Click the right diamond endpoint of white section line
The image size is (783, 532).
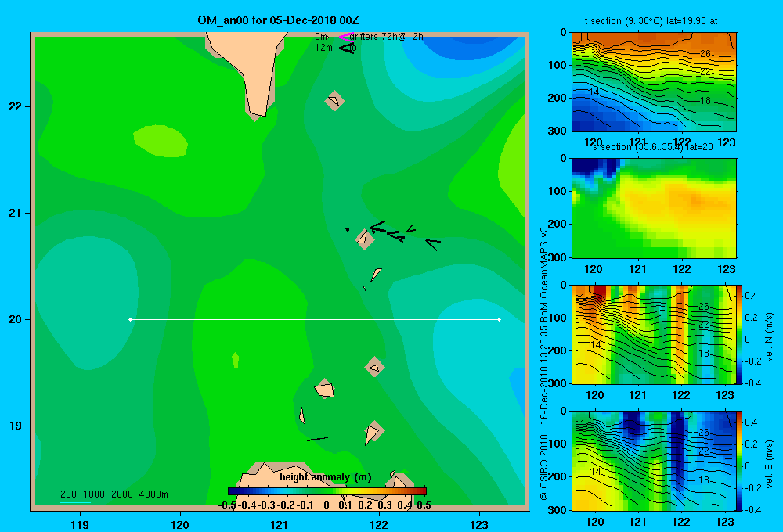499,319
